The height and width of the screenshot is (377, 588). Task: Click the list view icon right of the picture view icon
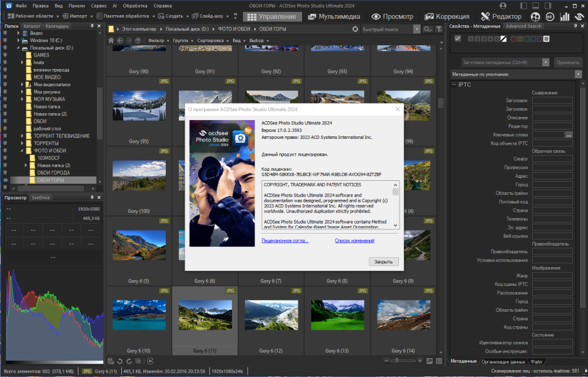click(438, 361)
